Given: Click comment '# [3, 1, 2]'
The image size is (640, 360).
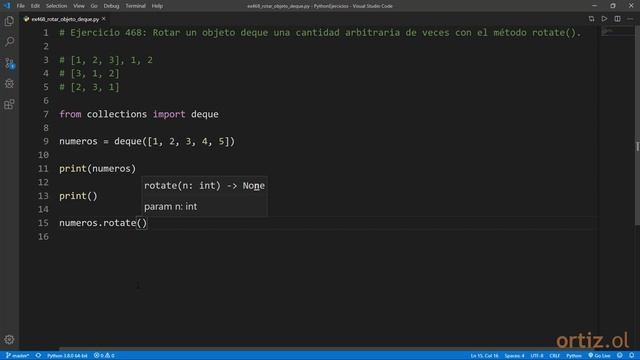Looking at the screenshot, I should pyautogui.click(x=89, y=73).
